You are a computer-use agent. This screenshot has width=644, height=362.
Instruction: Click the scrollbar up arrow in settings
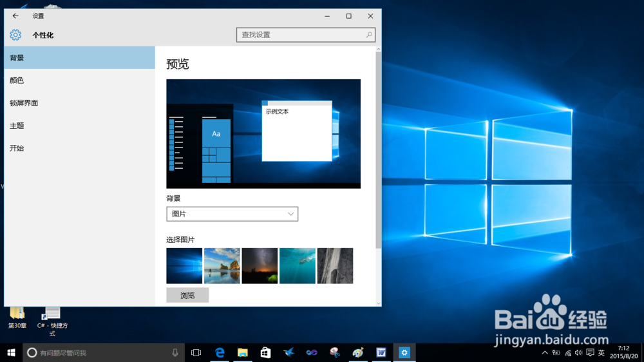click(378, 49)
